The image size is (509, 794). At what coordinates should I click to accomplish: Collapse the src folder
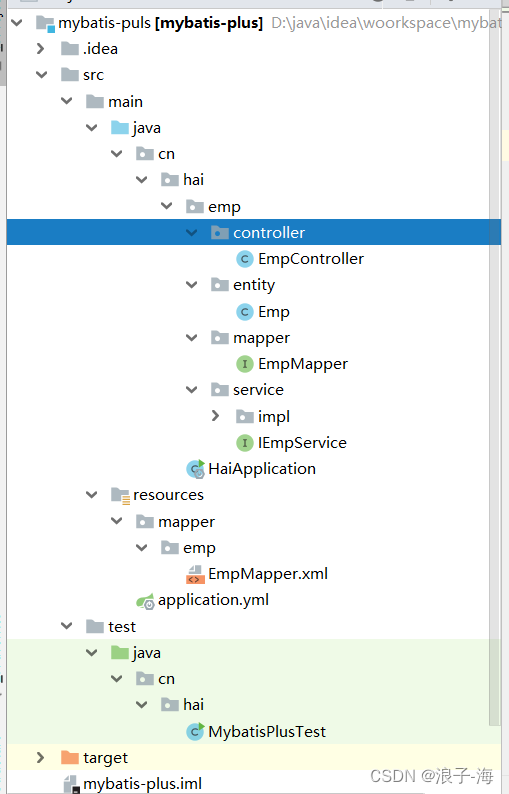42,75
